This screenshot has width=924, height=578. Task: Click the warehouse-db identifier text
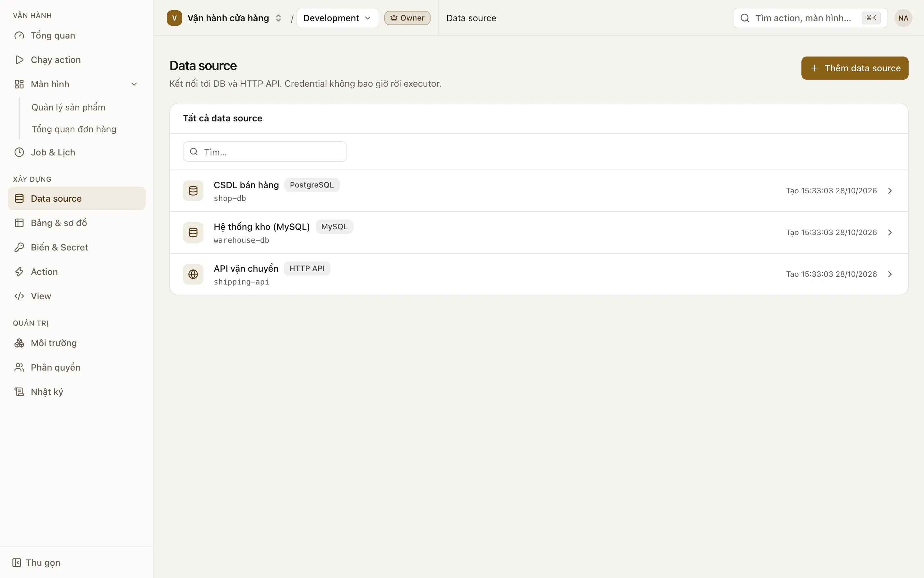241,240
